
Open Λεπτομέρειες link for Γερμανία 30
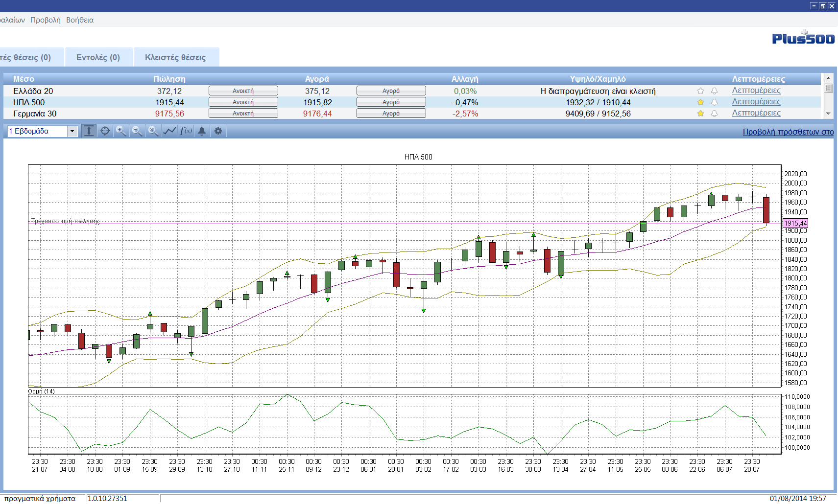tap(756, 113)
